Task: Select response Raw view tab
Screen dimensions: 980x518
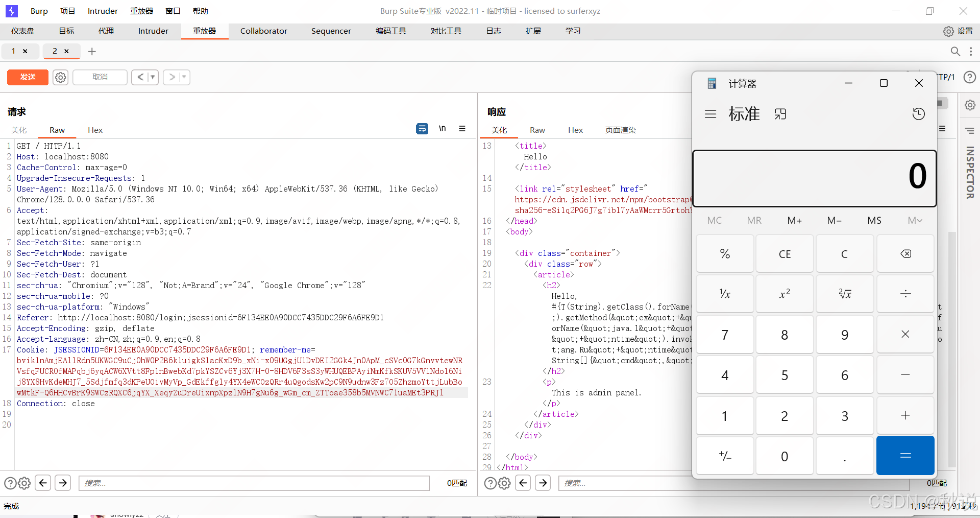Action: coord(537,130)
